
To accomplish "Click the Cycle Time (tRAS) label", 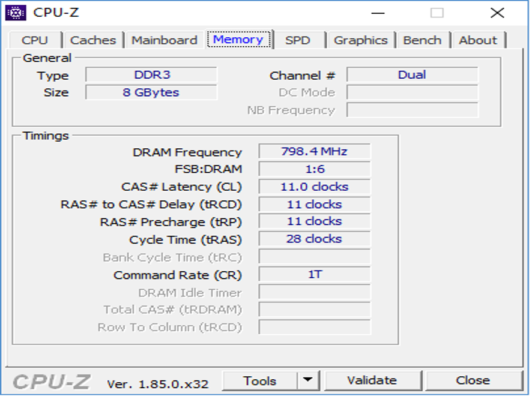I will pos(186,240).
